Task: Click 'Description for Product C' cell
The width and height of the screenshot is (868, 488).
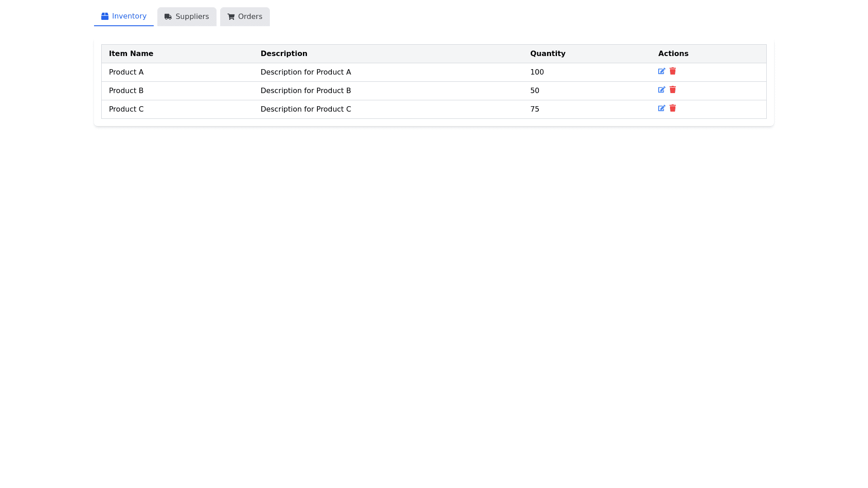Action: (x=306, y=109)
